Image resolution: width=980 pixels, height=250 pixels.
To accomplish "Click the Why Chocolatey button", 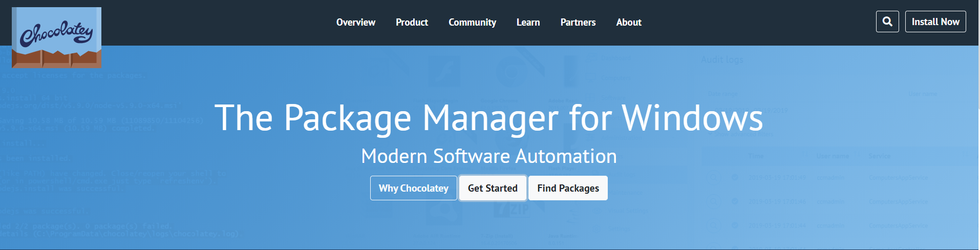I will pyautogui.click(x=414, y=188).
